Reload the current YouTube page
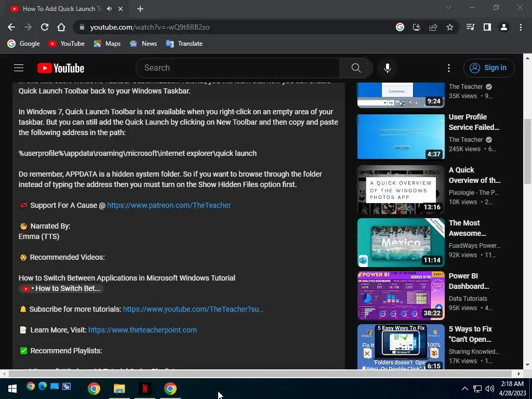The image size is (532, 399). click(x=45, y=27)
